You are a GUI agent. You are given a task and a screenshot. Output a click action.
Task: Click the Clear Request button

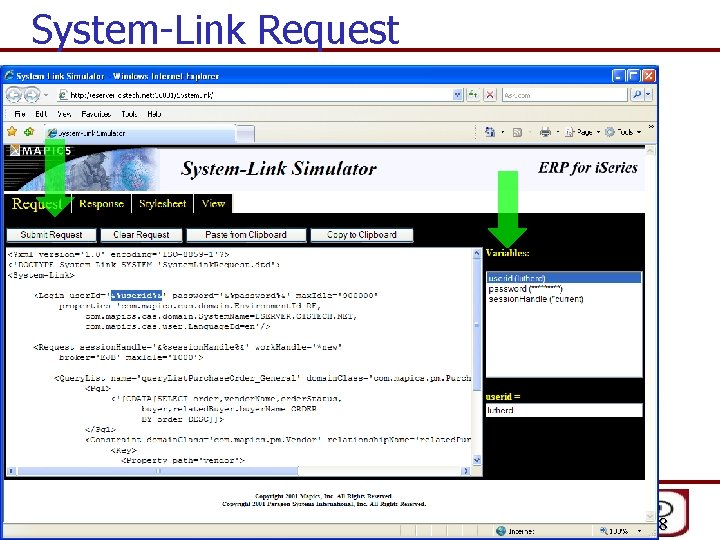click(x=141, y=235)
